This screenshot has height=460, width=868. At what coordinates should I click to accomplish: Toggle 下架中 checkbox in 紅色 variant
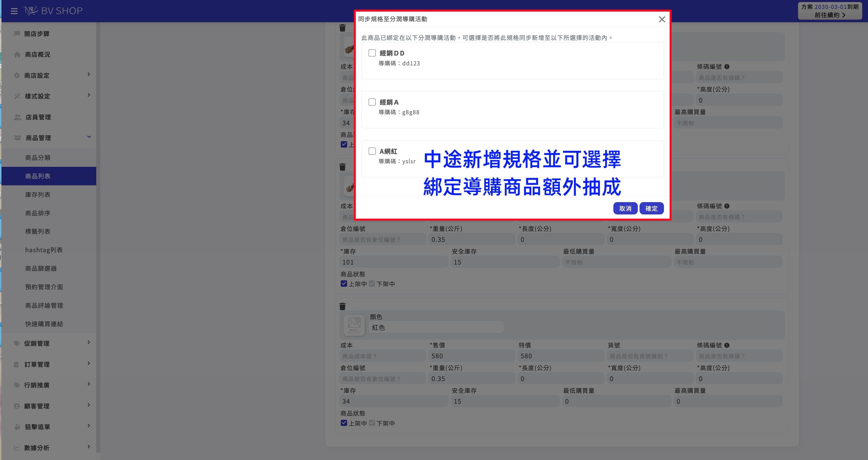click(x=372, y=423)
